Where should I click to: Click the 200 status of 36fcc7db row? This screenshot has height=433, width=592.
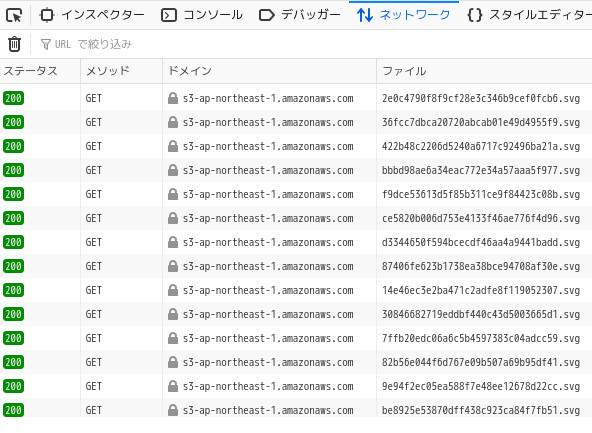tap(14, 122)
